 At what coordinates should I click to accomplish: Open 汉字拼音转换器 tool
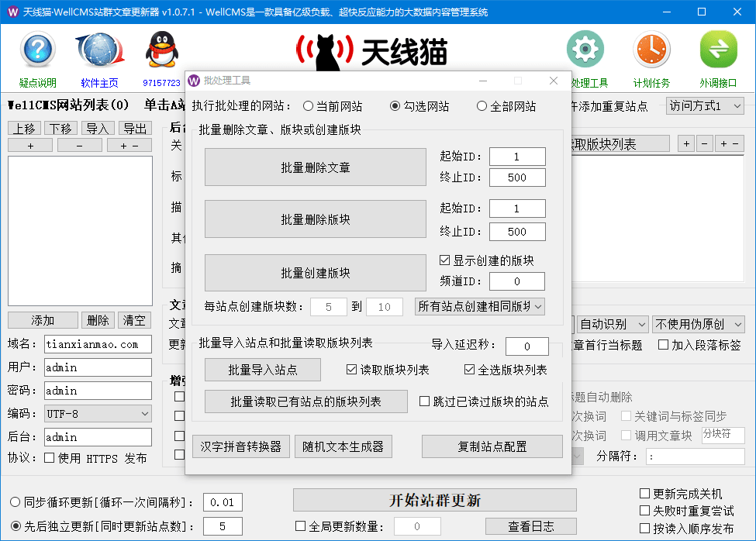[241, 446]
